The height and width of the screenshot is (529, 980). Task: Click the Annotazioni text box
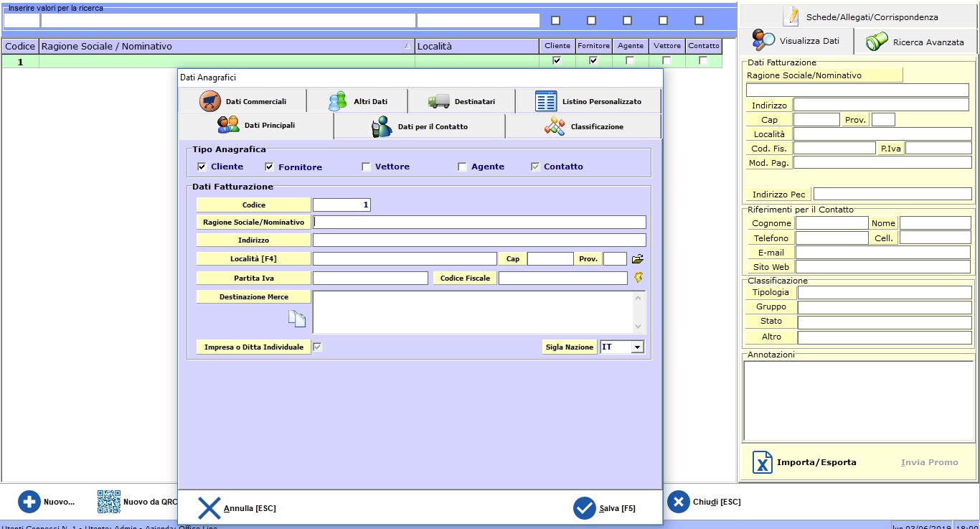pos(858,401)
